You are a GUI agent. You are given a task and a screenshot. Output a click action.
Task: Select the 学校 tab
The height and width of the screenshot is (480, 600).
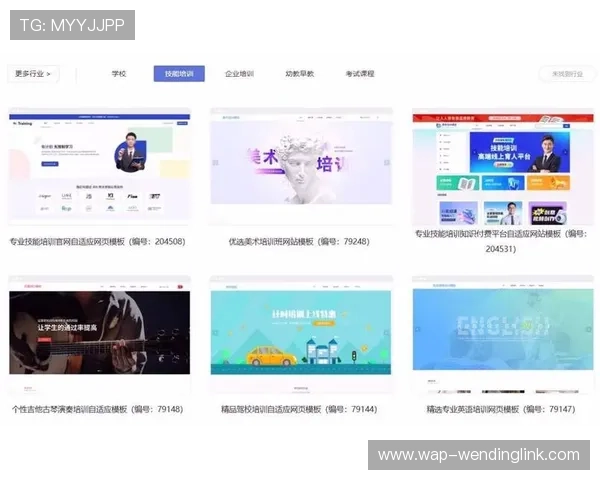coord(119,73)
